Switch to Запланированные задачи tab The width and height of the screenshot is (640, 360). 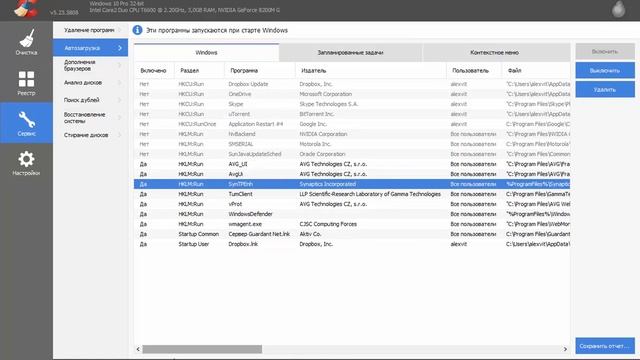click(351, 53)
